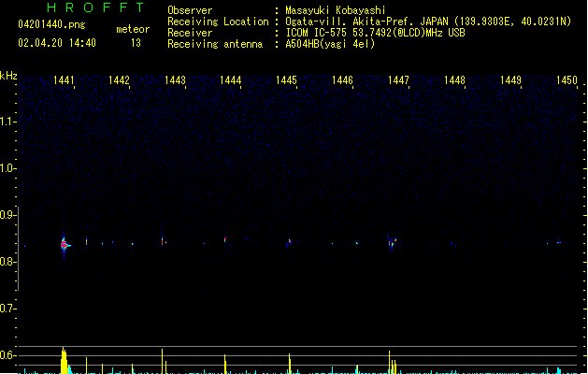This screenshot has width=588, height=374.
Task: Click the meteor echo near 1445
Action: pyautogui.click(x=289, y=242)
